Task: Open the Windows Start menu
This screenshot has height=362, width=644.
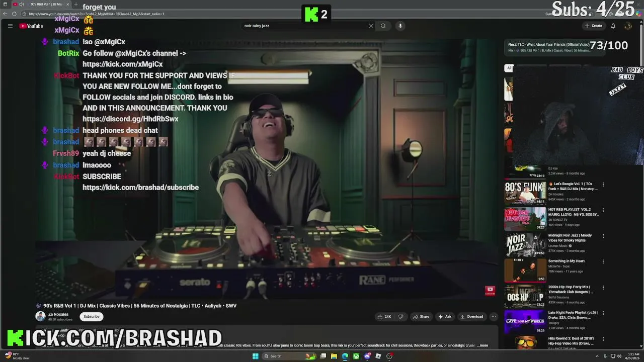Action: pyautogui.click(x=255, y=356)
